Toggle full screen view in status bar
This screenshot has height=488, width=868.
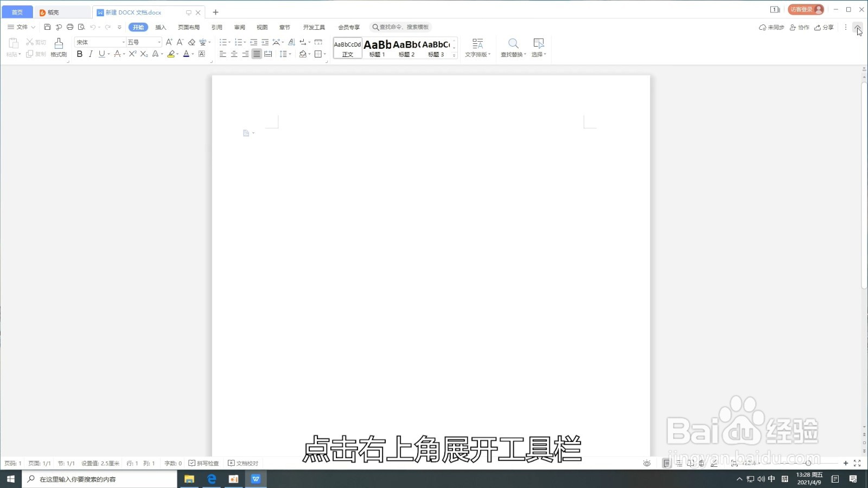click(857, 463)
